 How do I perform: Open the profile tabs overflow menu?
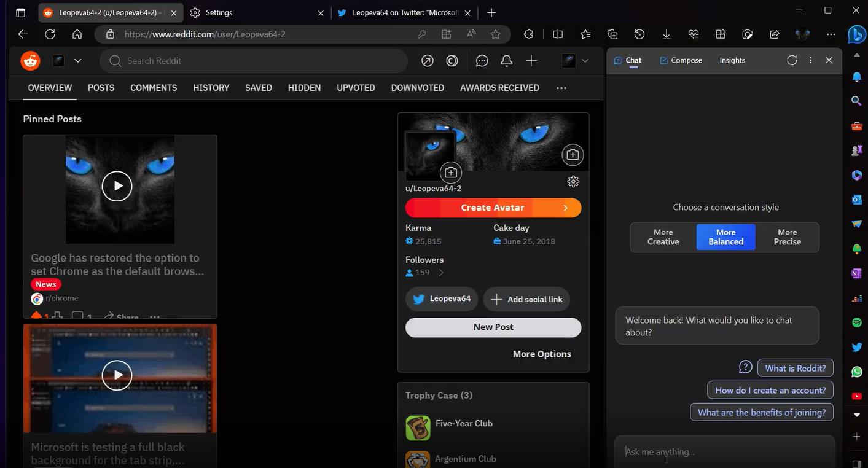(x=561, y=88)
